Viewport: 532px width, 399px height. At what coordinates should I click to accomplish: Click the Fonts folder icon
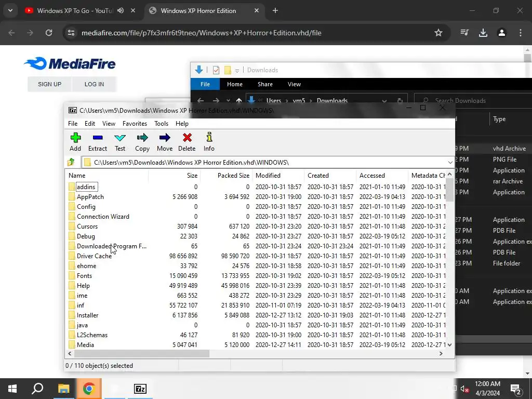coord(72,275)
